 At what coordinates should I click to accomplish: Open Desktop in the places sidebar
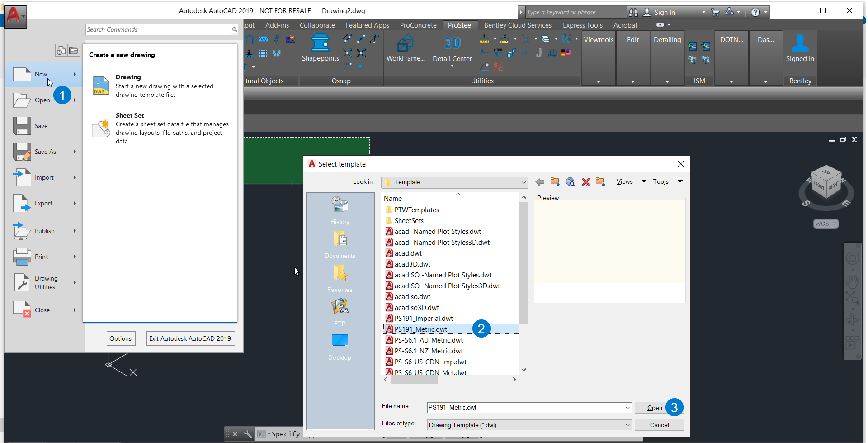[x=340, y=347]
